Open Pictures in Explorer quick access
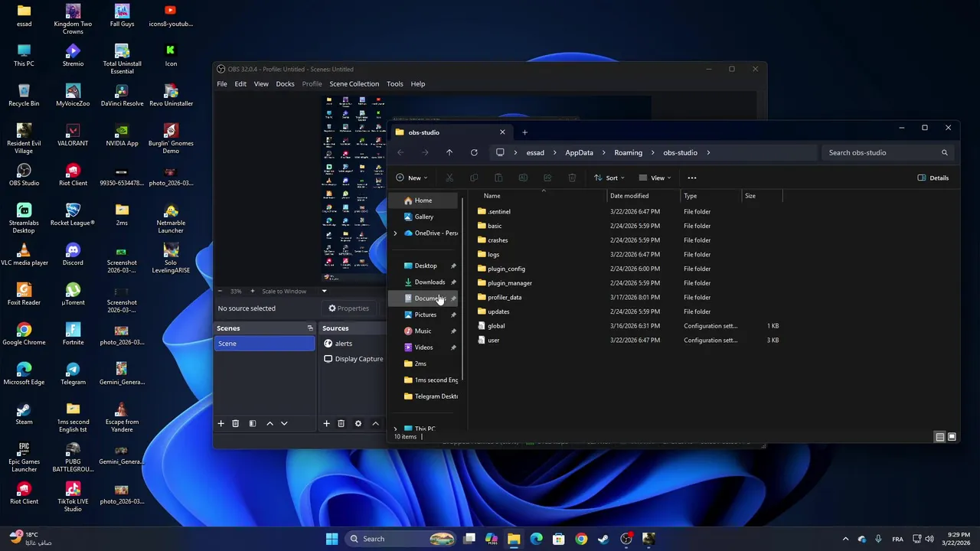 [x=425, y=315]
